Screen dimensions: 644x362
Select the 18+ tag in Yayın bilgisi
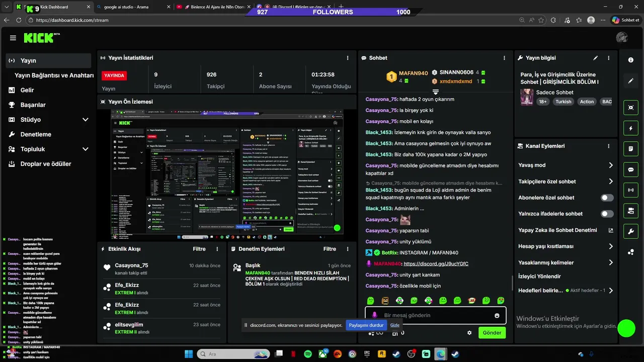click(x=543, y=102)
